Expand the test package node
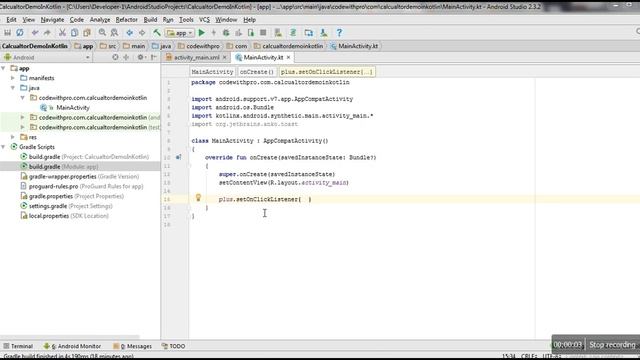640x360 pixels. (22, 127)
